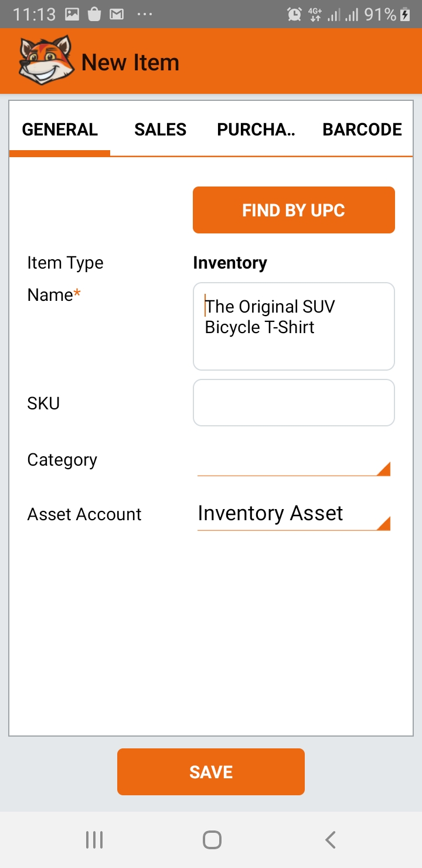Viewport: 422px width, 868px height.
Task: Switch to the Sales tab
Action: coord(160,130)
